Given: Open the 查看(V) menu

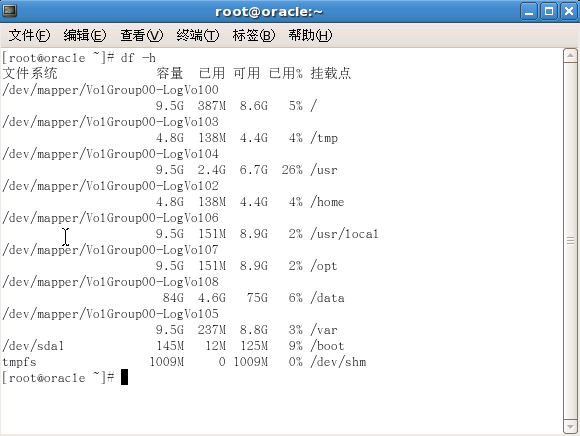Looking at the screenshot, I should pos(141,36).
